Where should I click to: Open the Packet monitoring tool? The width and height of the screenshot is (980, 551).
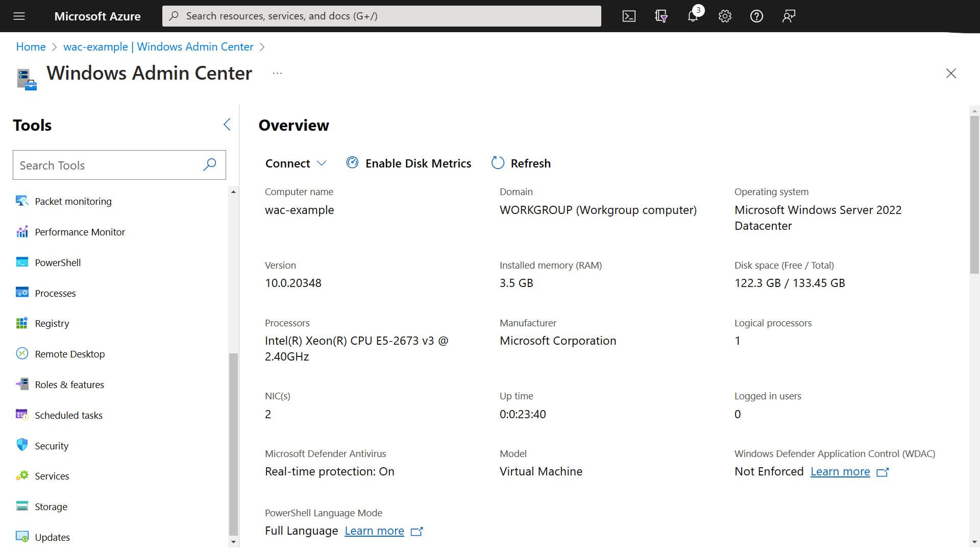tap(73, 201)
